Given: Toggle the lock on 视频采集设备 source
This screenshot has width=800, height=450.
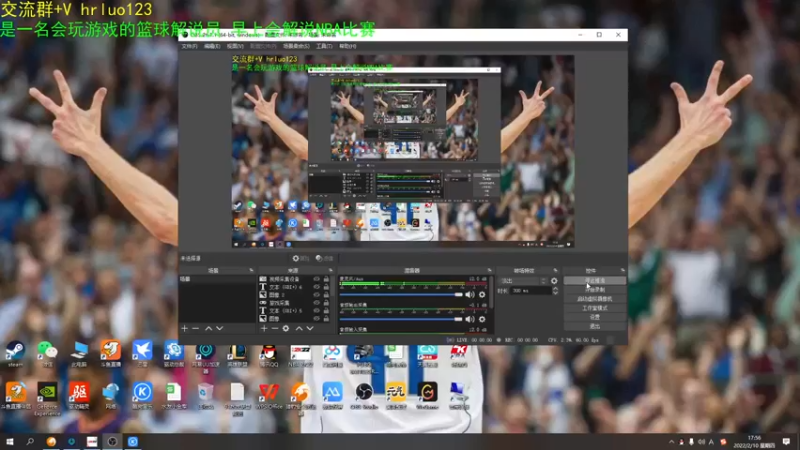Looking at the screenshot, I should click(326, 279).
